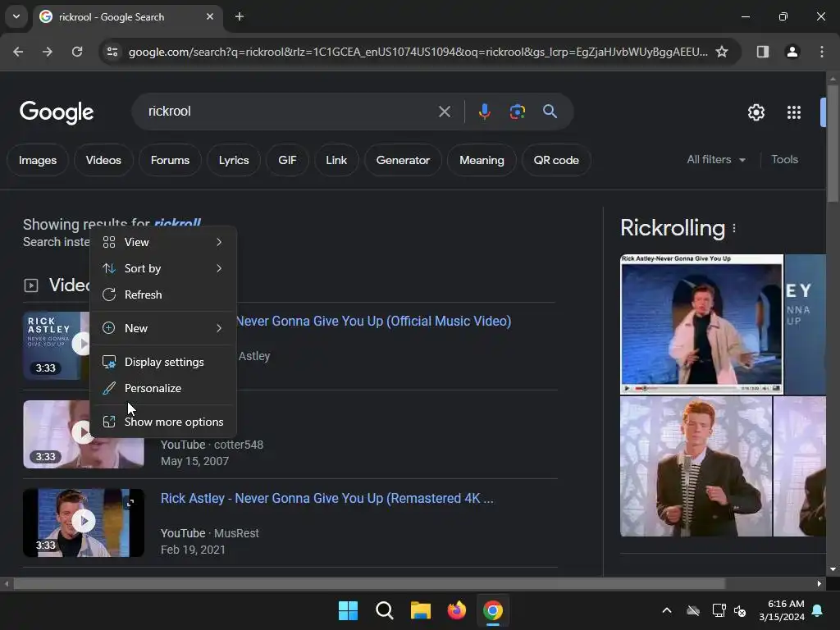Open Windows taskbar search
The image size is (840, 630).
pyautogui.click(x=384, y=610)
